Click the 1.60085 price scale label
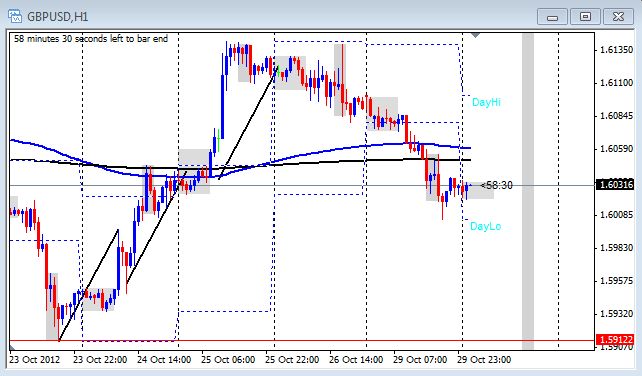Screen dimensions: 642x376 pos(616,215)
